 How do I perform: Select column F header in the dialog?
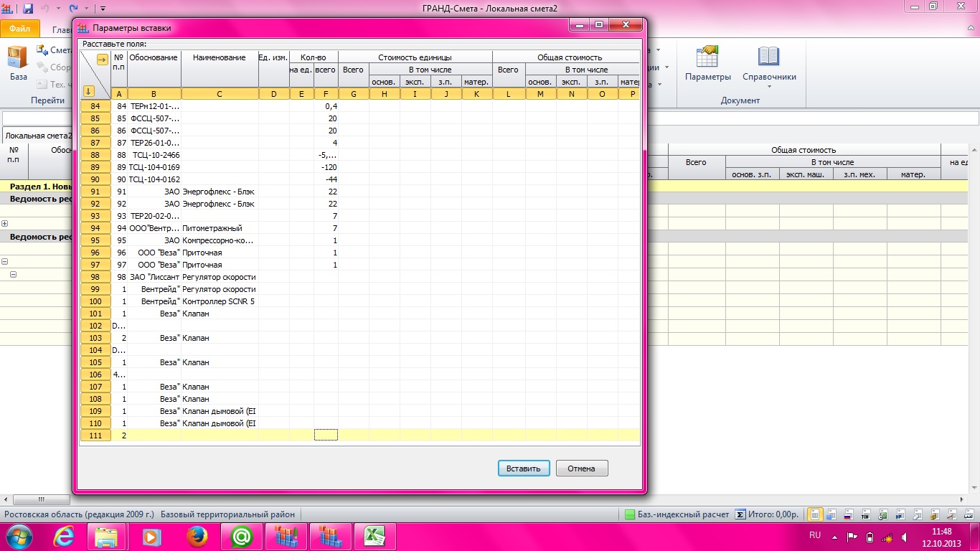[326, 93]
